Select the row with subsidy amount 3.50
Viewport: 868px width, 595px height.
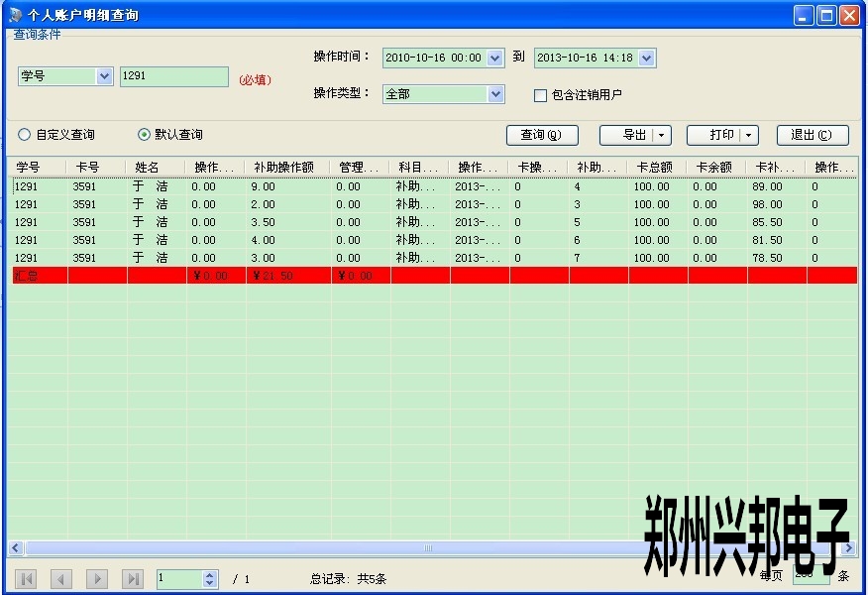[x=435, y=222]
